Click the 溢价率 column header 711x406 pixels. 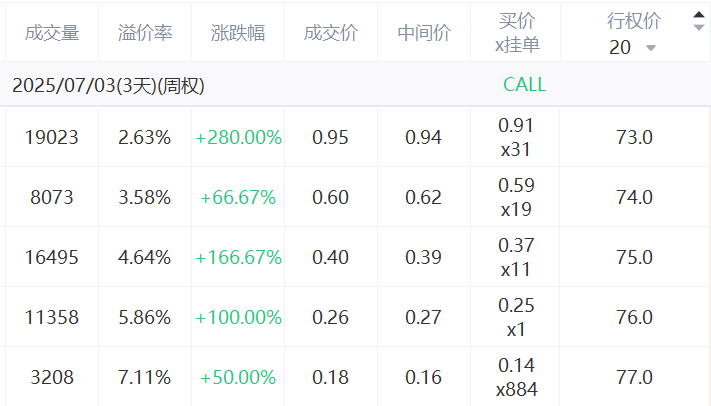pos(145,33)
